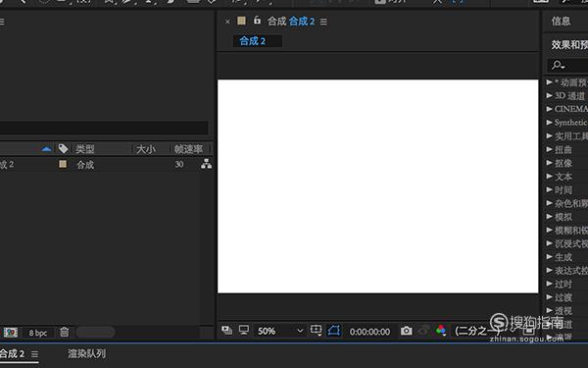Click the camera snapshot icon in viewer
Image resolution: width=588 pixels, height=368 pixels.
click(x=406, y=331)
